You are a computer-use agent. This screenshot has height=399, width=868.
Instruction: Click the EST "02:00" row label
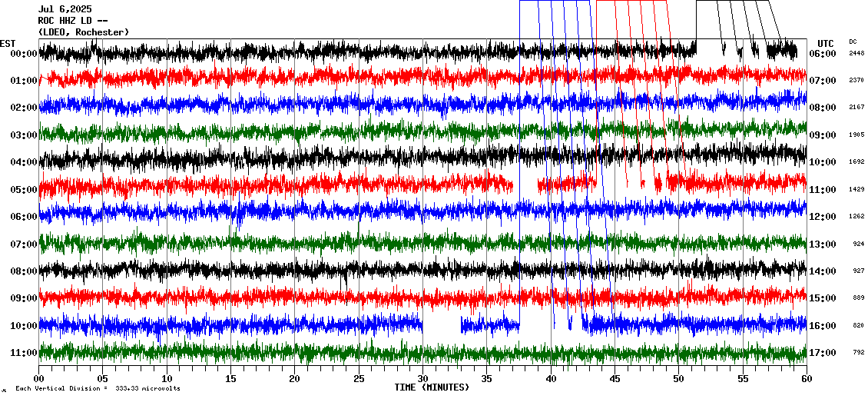click(23, 108)
